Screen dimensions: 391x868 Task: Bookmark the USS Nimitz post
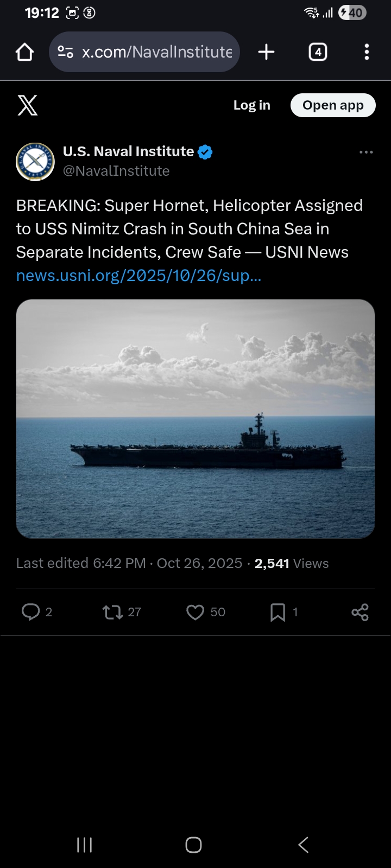coord(278,612)
